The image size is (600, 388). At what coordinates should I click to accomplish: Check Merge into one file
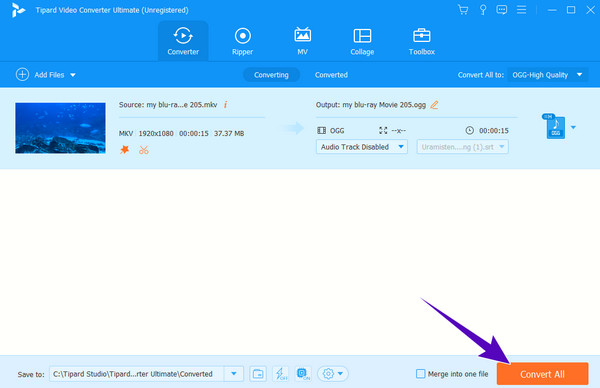[x=421, y=373]
